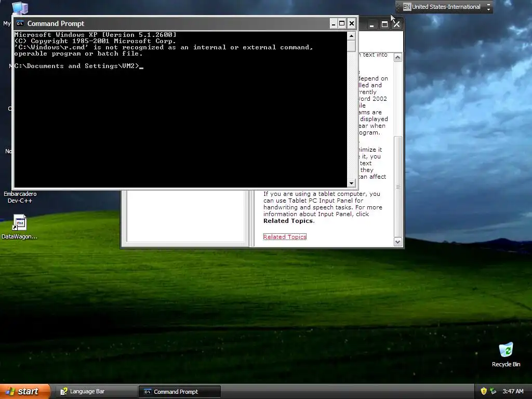Maximize the Command Prompt window
Screen dimensions: 532x399
(342, 23)
